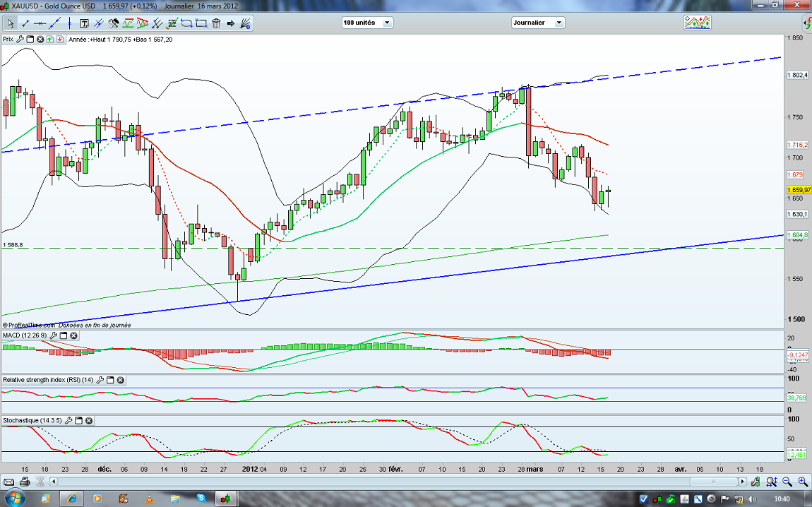Click the zoom in magnifier icon
The width and height of the screenshot is (812, 507).
click(804, 482)
